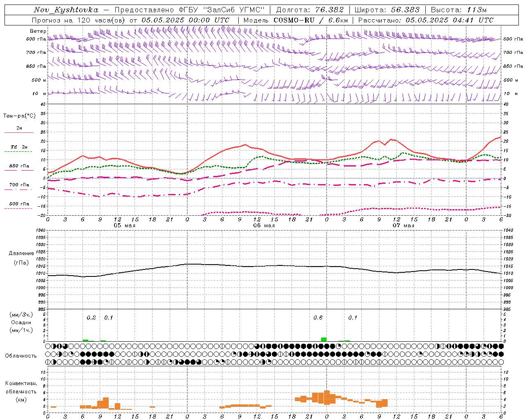Click '700 гПа' entry in temperature legend

click(19, 185)
